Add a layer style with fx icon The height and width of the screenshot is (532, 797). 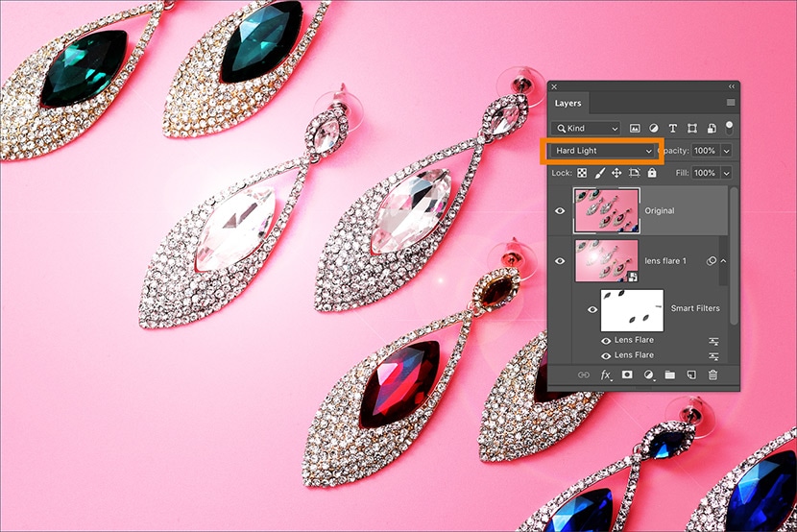coord(606,375)
